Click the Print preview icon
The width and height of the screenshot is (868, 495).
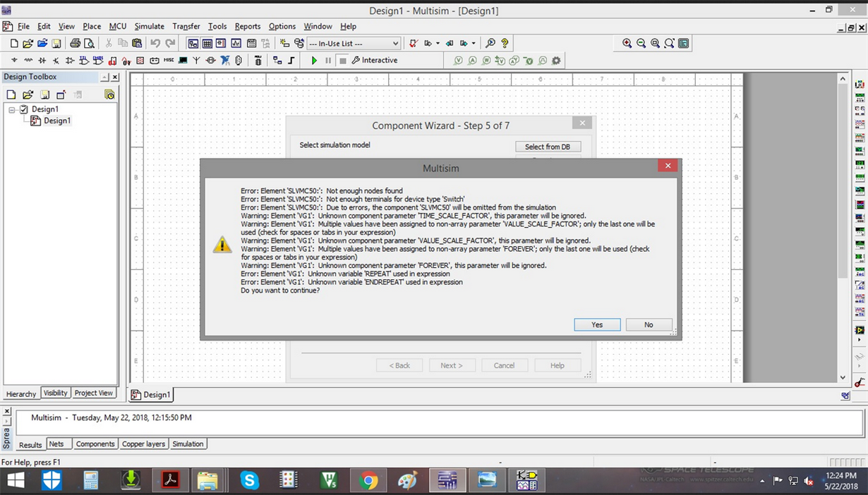[89, 43]
